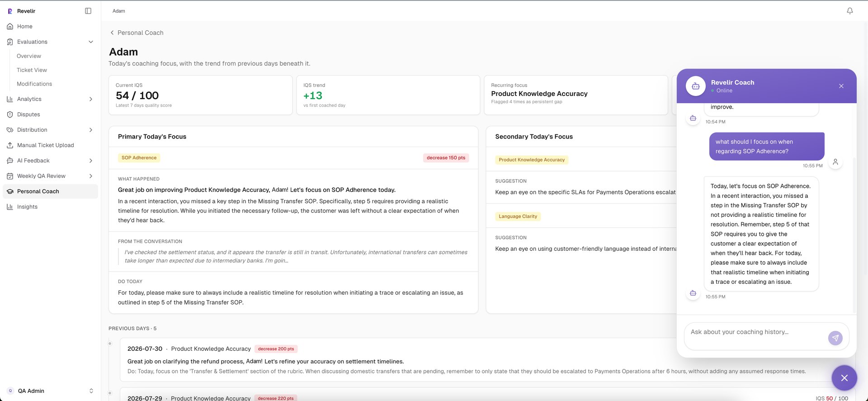
Task: Click the sent SOP Adherence question bubble
Action: [767, 146]
